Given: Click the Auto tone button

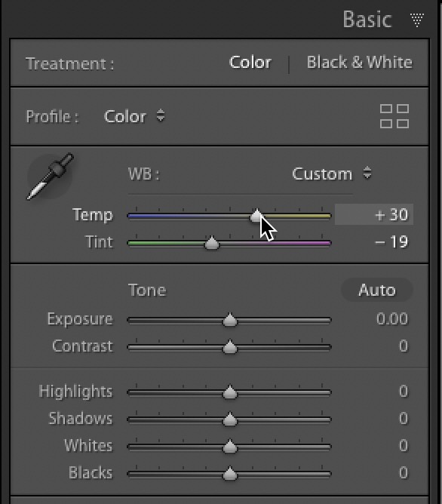Looking at the screenshot, I should click(x=377, y=290).
